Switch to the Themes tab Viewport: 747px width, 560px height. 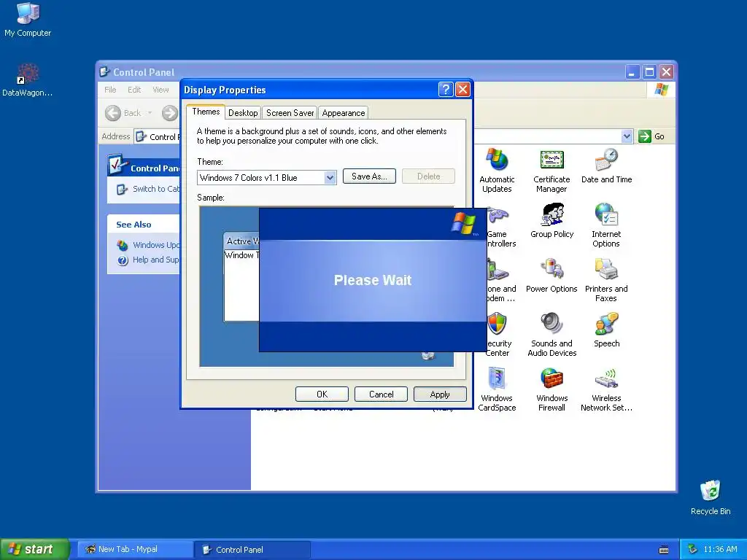206,112
